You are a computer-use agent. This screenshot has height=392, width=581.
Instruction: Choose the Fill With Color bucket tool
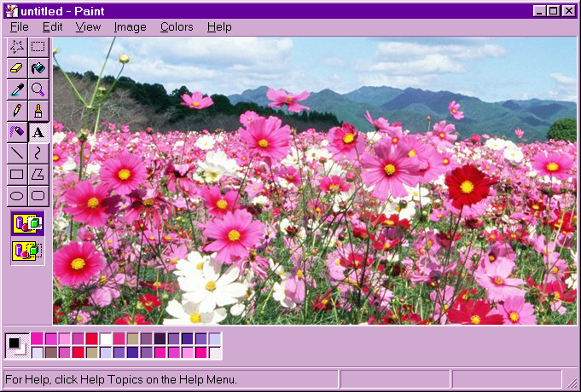(x=38, y=68)
